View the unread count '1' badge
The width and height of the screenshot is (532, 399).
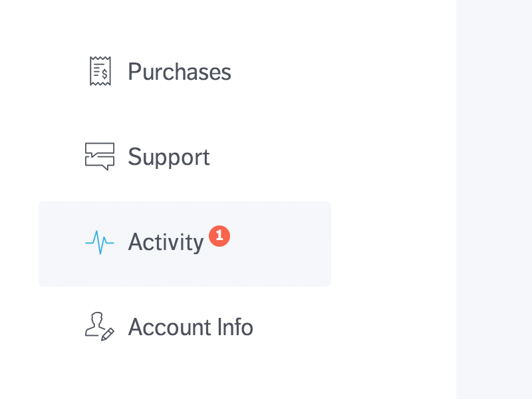[x=219, y=235]
